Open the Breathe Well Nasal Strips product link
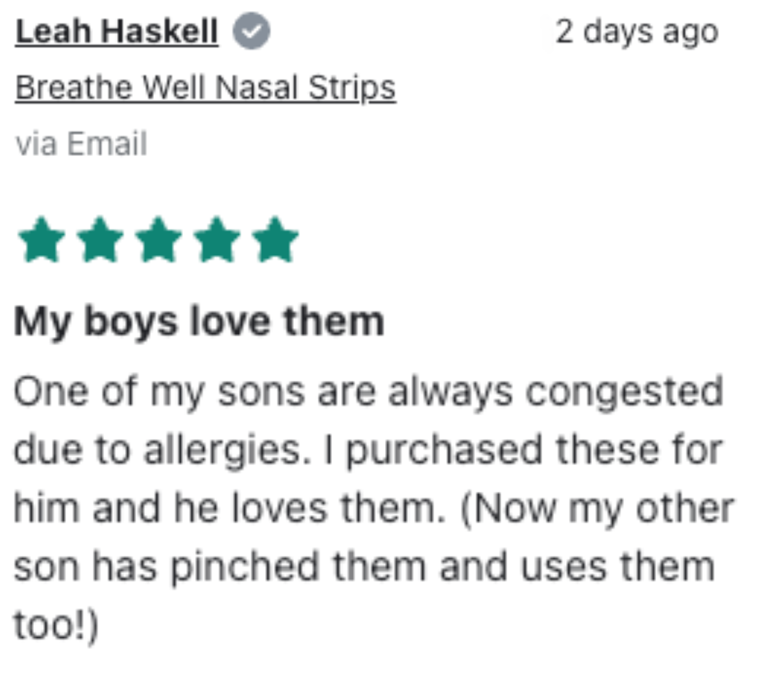770x700 pixels. (205, 87)
